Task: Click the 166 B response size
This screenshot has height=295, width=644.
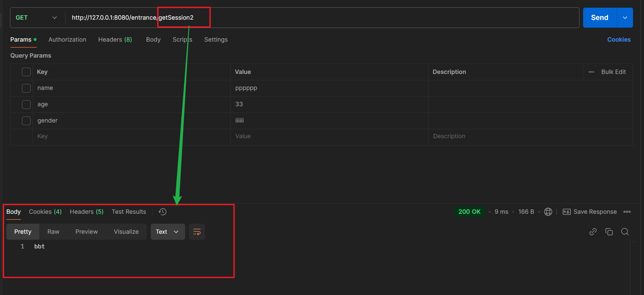Action: 526,212
